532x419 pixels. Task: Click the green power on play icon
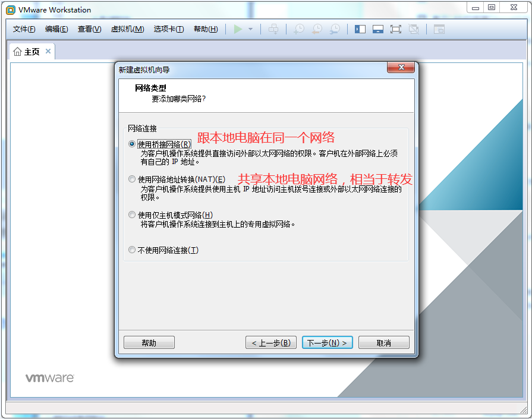coord(238,29)
